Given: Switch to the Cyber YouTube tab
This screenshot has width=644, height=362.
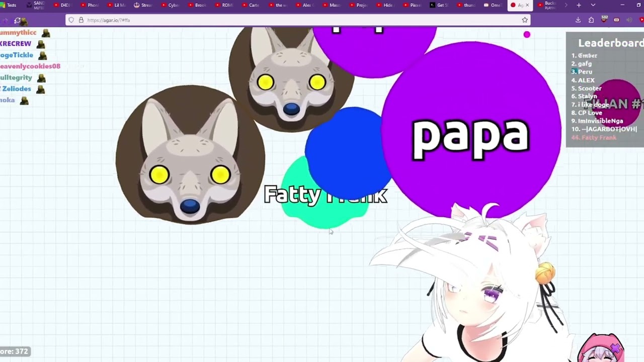Looking at the screenshot, I should [171, 5].
